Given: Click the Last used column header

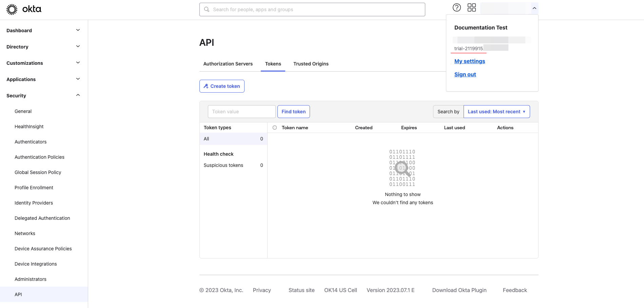Looking at the screenshot, I should click(454, 128).
